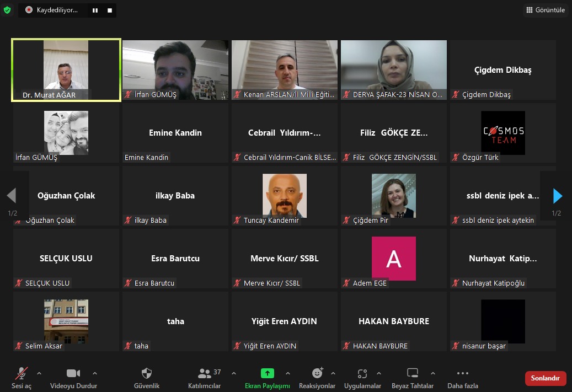Open the Reaksiyonlar reactions menu
The height and width of the screenshot is (392, 572).
point(317,378)
